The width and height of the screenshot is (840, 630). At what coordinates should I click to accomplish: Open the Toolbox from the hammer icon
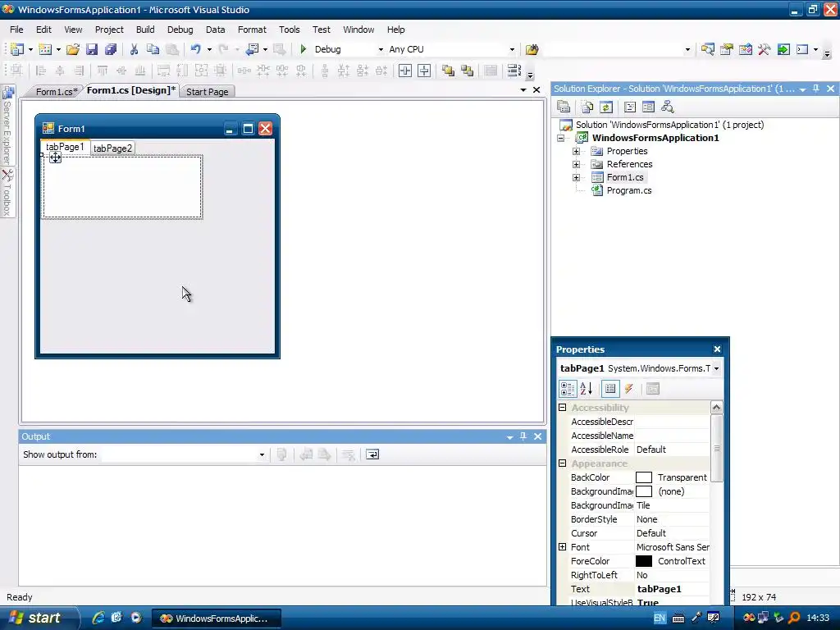[765, 49]
